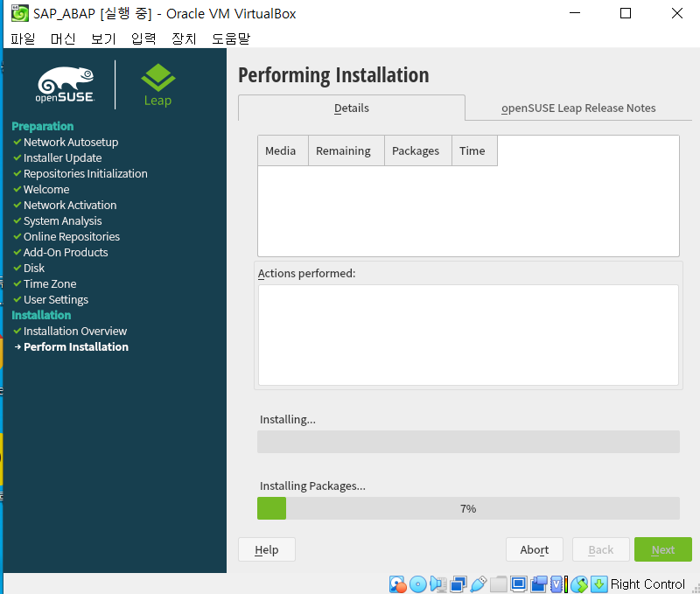Image resolution: width=700 pixels, height=594 pixels.
Task: Switch to the Details tab
Action: pyautogui.click(x=352, y=108)
